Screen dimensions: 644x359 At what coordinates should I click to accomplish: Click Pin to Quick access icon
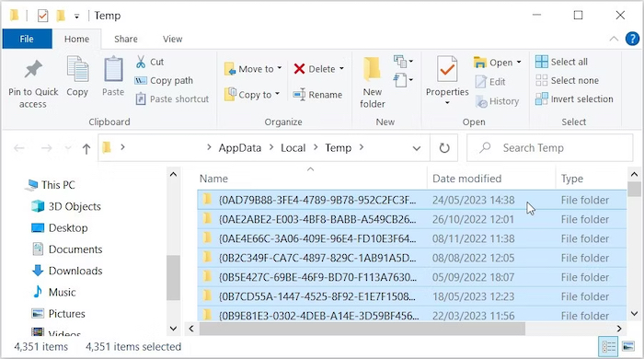(33, 69)
